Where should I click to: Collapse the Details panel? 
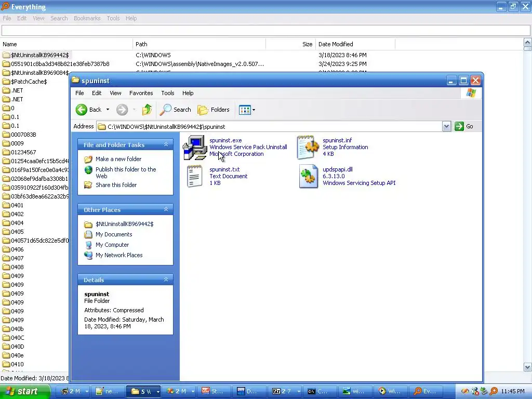pyautogui.click(x=166, y=280)
